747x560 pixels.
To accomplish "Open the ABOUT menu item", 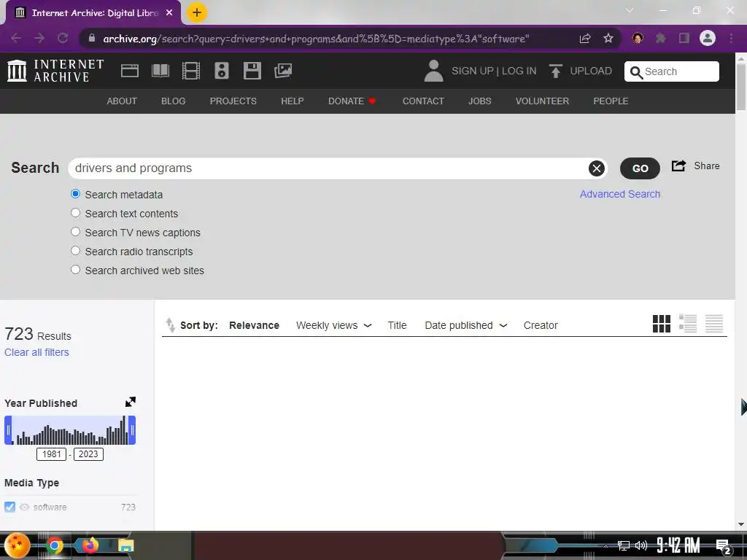I will (x=122, y=101).
